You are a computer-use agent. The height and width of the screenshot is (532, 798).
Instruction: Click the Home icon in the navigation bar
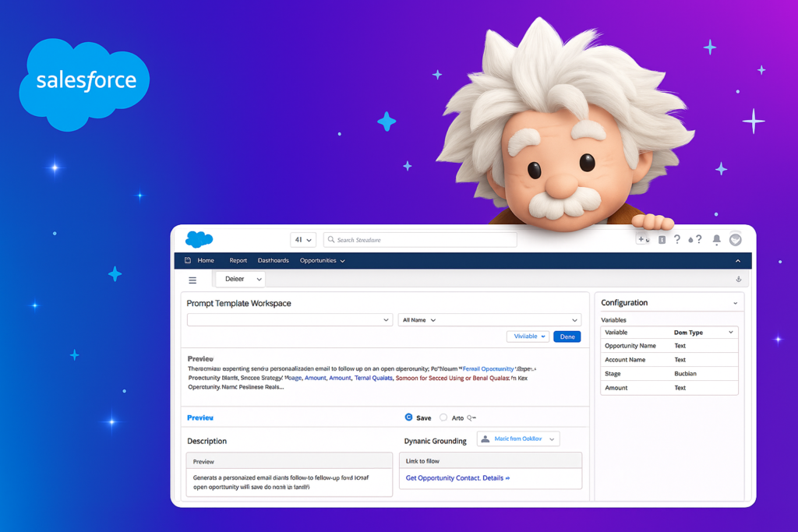[x=188, y=261]
